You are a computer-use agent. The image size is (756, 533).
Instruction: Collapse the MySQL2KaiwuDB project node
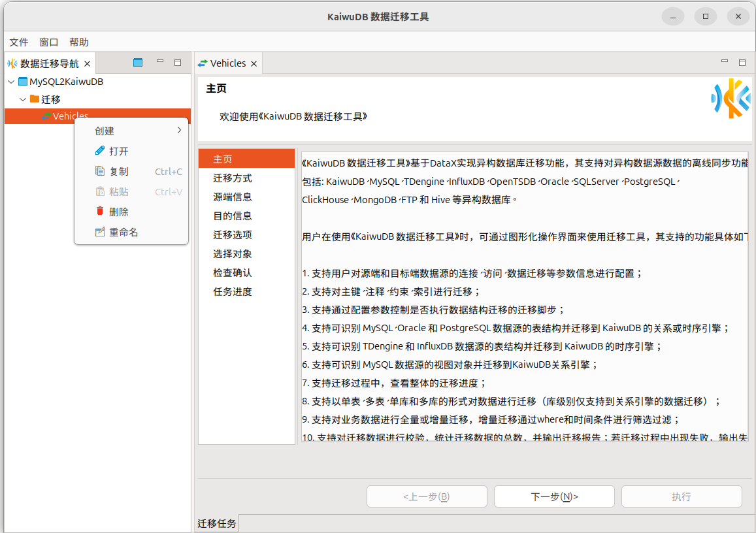[x=12, y=82]
